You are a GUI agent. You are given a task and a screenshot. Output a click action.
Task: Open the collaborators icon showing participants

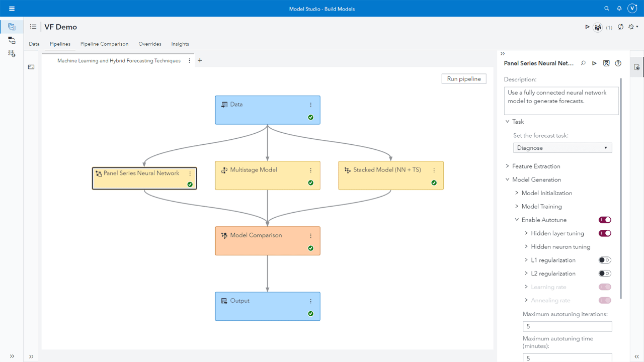(597, 27)
